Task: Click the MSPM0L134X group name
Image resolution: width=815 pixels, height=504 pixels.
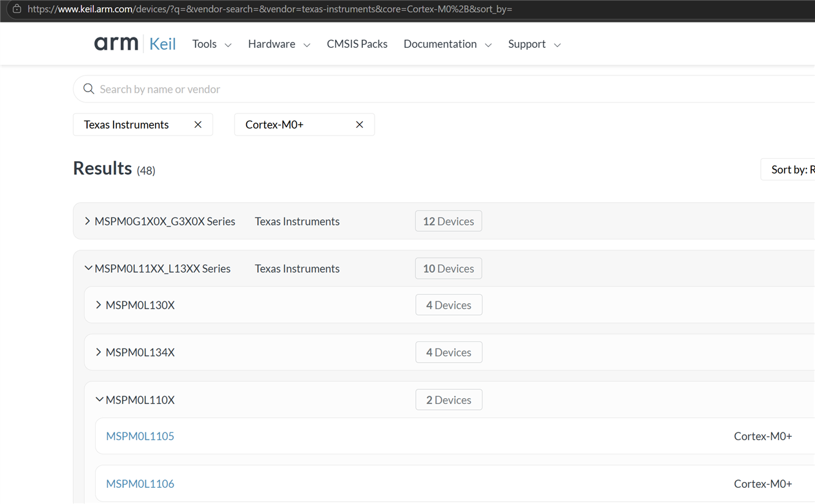Action: (x=140, y=352)
